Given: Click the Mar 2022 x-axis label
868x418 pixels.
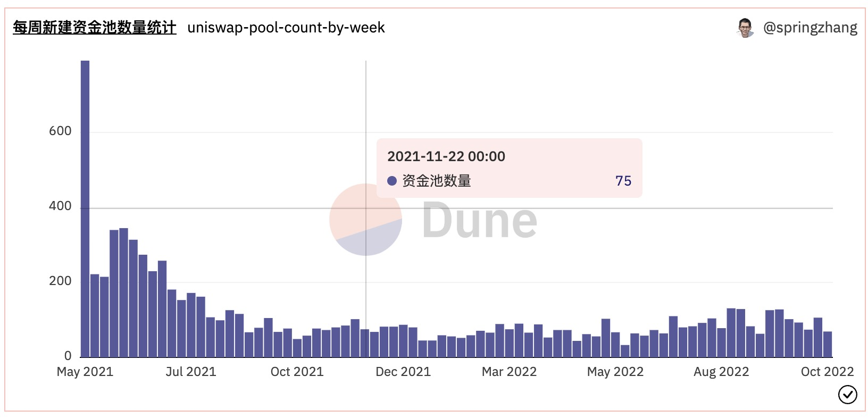Looking at the screenshot, I should click(509, 372).
